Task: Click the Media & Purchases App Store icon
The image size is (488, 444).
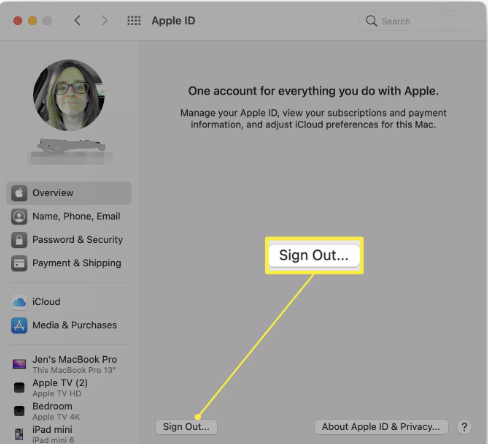Action: click(19, 325)
